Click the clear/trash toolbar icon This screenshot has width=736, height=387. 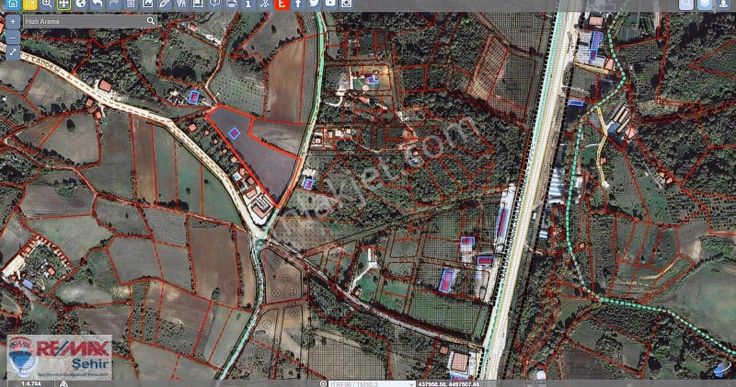coord(131,4)
